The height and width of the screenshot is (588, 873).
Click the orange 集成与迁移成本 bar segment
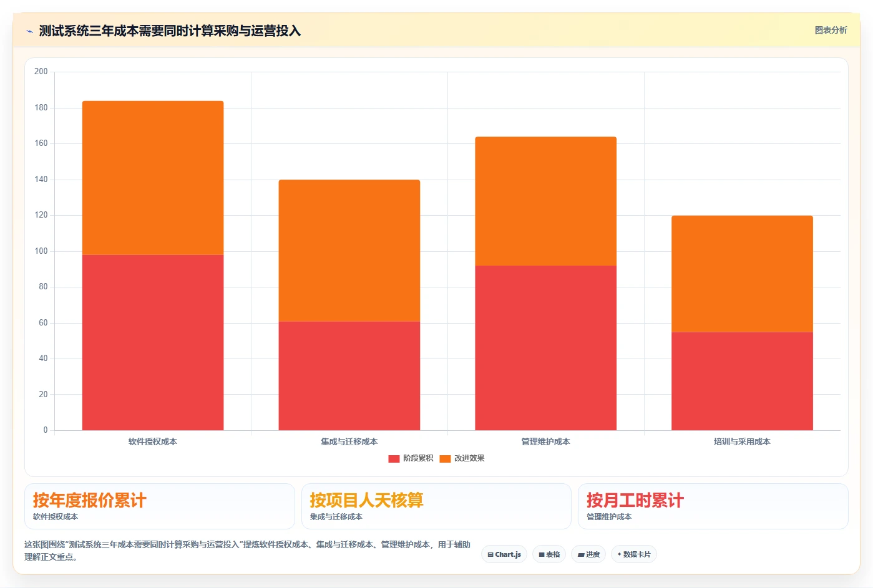(x=349, y=251)
